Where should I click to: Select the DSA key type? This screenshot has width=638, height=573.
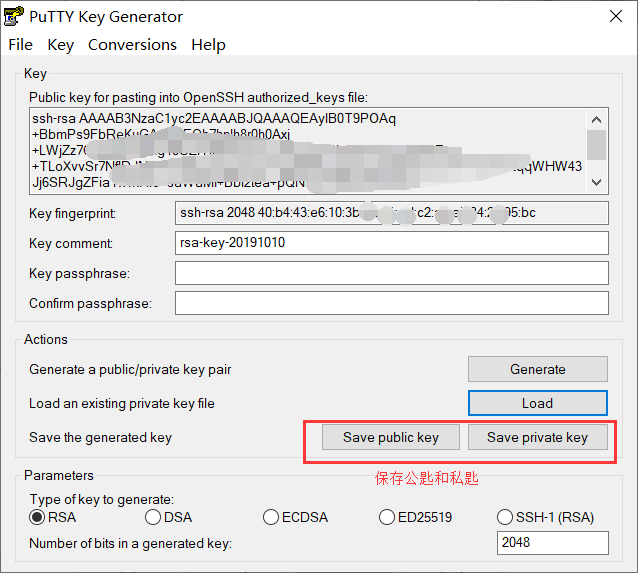(168, 517)
